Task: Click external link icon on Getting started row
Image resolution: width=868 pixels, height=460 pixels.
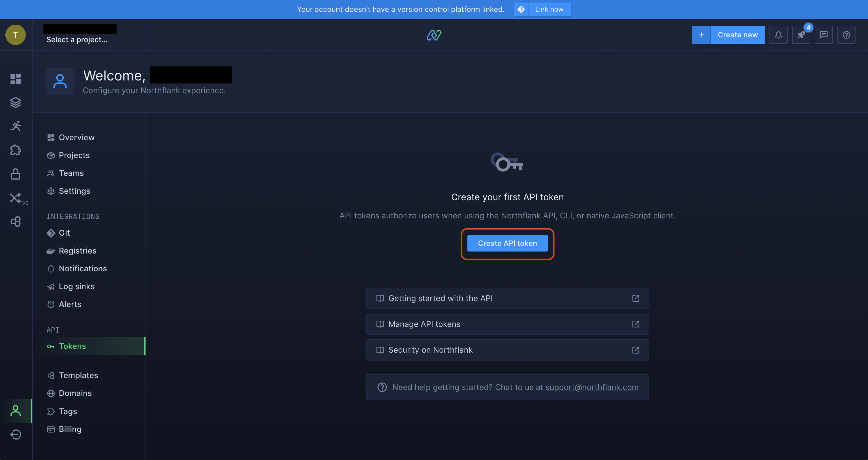Action: click(636, 298)
